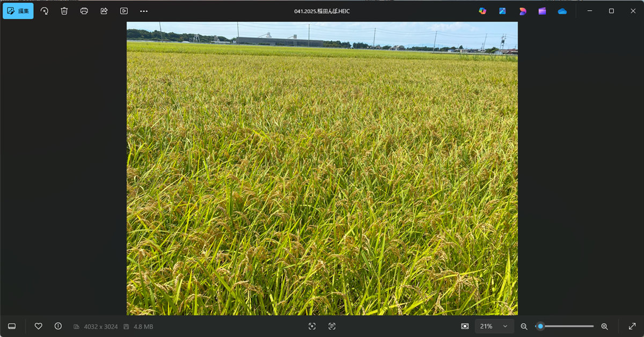Open Copilot from the title bar

point(482,11)
